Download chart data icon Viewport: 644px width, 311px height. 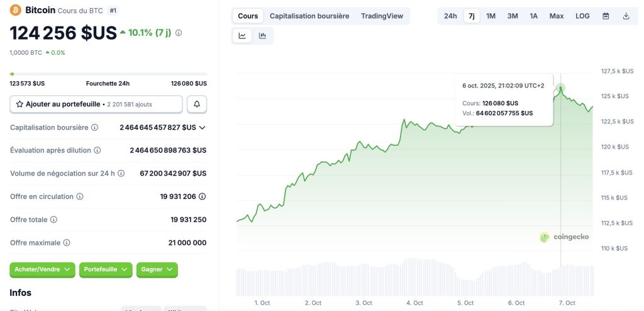point(626,16)
